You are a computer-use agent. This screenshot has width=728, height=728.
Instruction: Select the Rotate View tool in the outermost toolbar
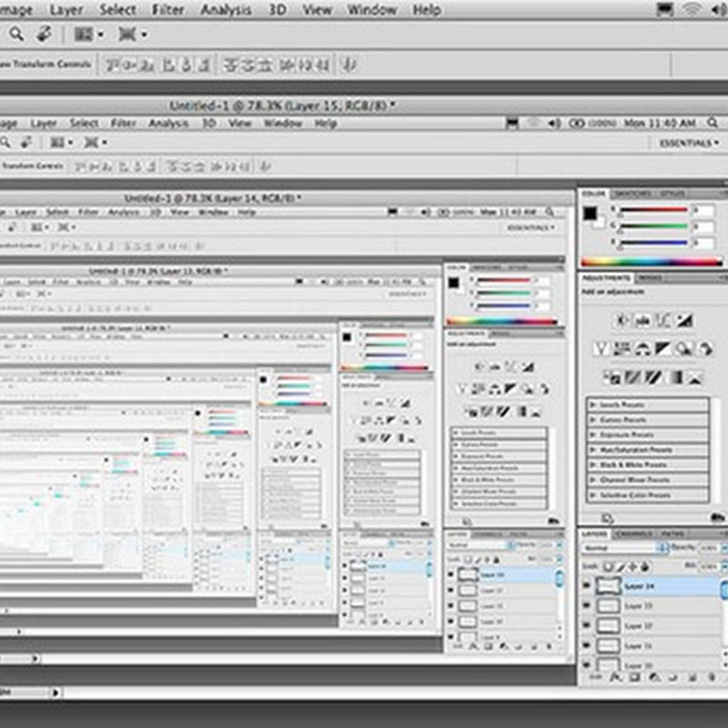[44, 34]
